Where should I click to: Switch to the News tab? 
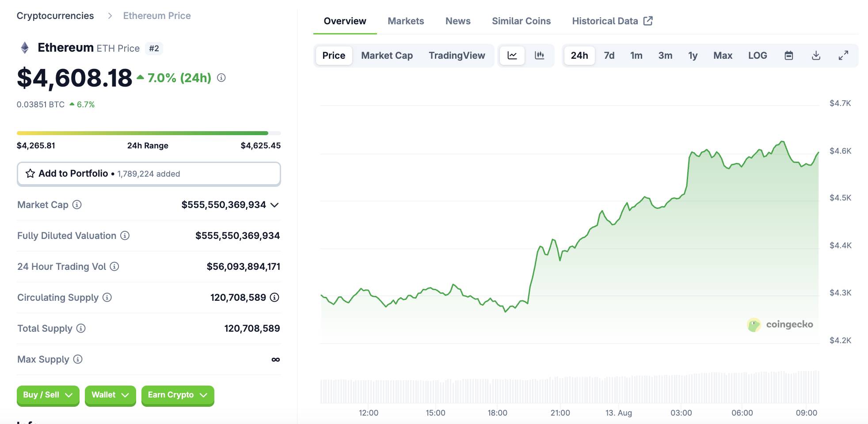[458, 21]
